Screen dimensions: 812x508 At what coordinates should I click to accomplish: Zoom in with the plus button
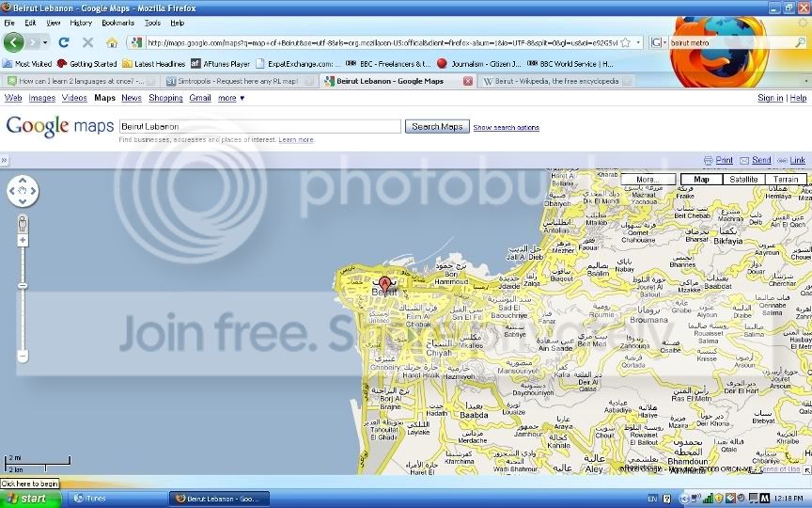pos(23,240)
